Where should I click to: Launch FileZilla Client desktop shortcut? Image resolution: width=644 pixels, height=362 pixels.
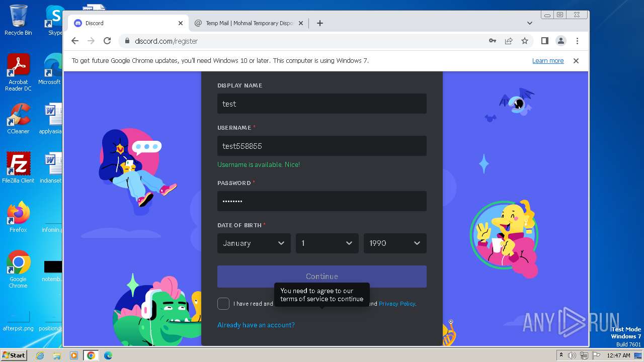pos(18,168)
